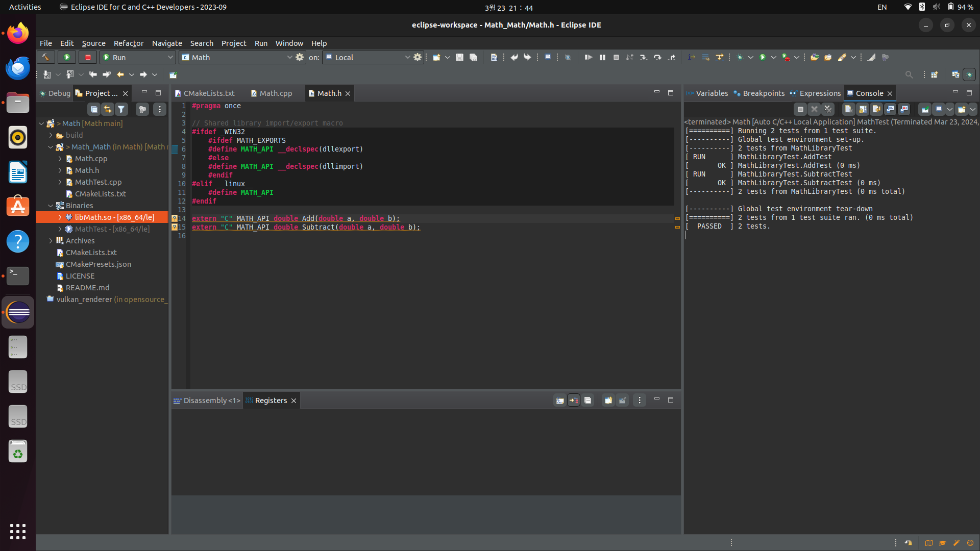The width and height of the screenshot is (980, 551).
Task: Click the search magnifier icon in toolbar
Action: [x=909, y=74]
